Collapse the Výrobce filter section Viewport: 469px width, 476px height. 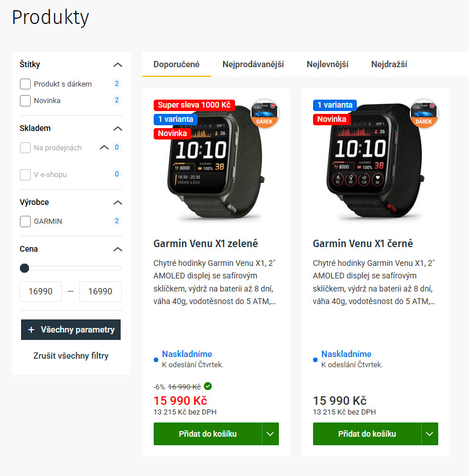tap(118, 203)
